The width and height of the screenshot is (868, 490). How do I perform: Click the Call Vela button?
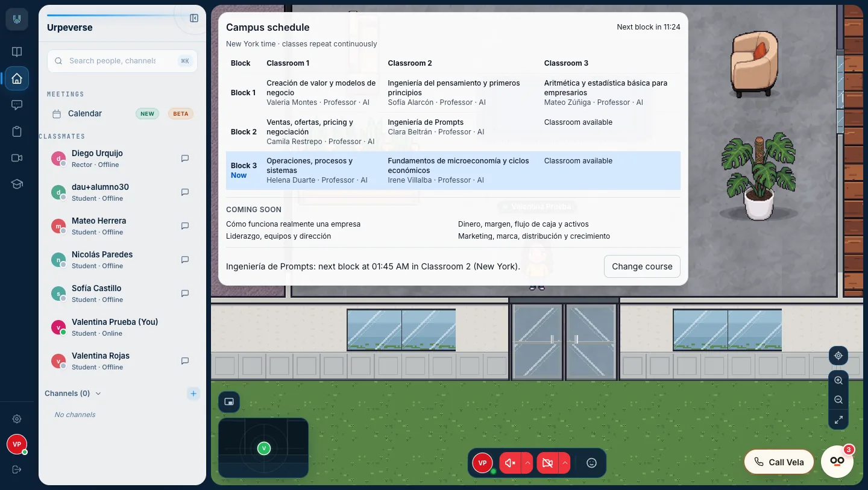point(779,462)
